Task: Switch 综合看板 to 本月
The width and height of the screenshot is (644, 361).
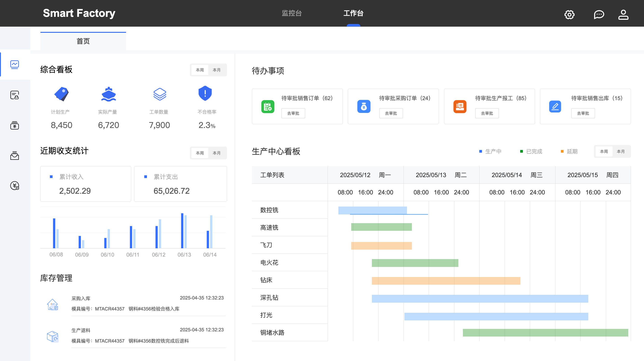Action: click(216, 70)
